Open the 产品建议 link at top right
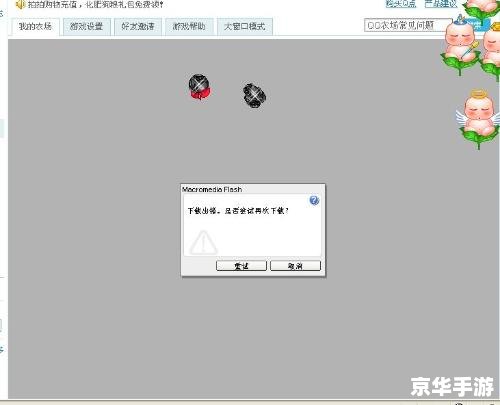The image size is (500, 405). [440, 4]
